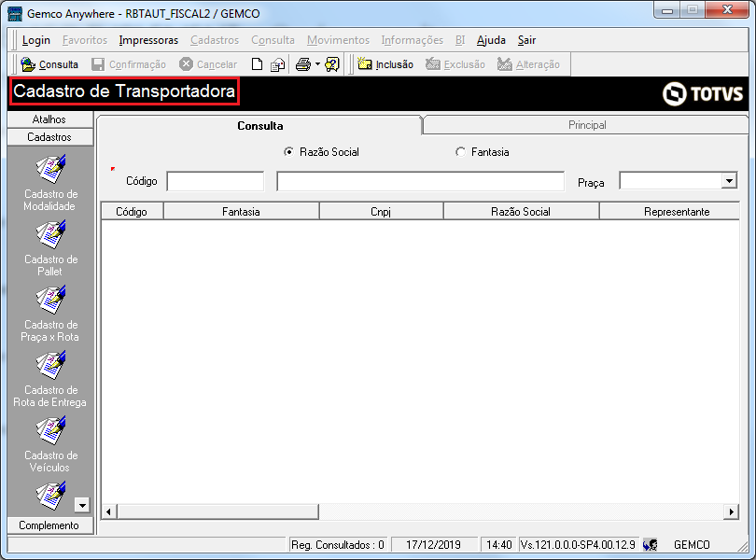Click the Representante column header
The width and height of the screenshot is (756, 560).
(670, 212)
